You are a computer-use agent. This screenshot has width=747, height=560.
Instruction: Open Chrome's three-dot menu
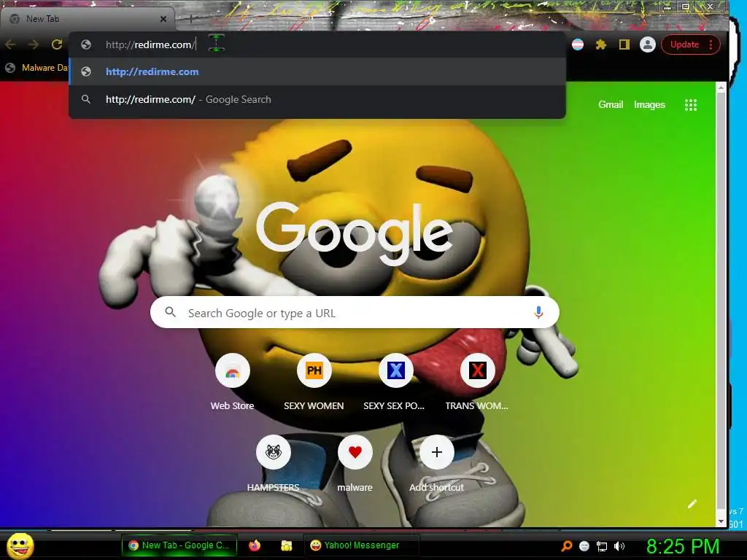[x=711, y=44]
